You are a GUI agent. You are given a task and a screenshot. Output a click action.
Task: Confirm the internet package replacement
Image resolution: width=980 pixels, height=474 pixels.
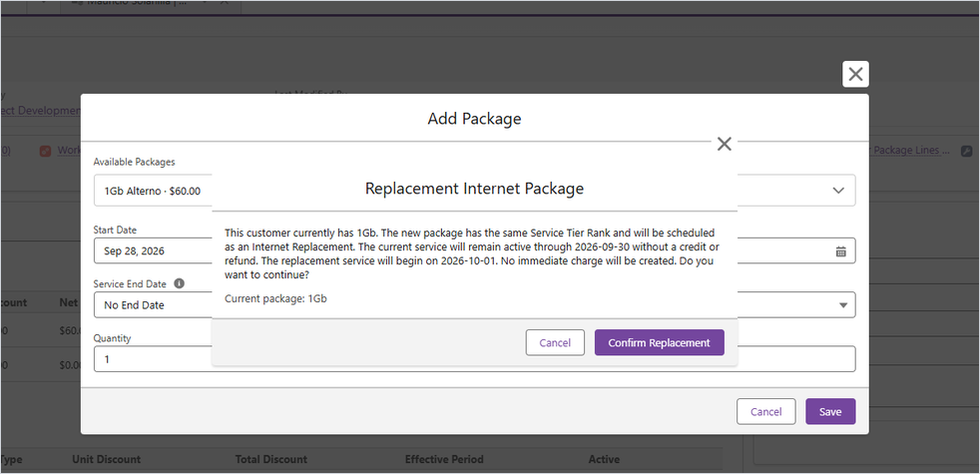pyautogui.click(x=659, y=342)
